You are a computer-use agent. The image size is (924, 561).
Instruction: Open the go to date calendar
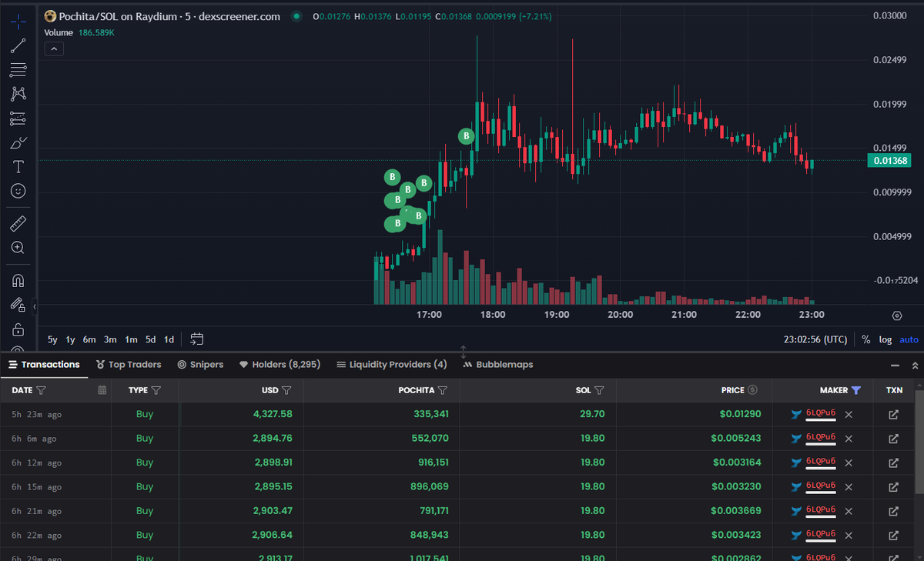[196, 339]
